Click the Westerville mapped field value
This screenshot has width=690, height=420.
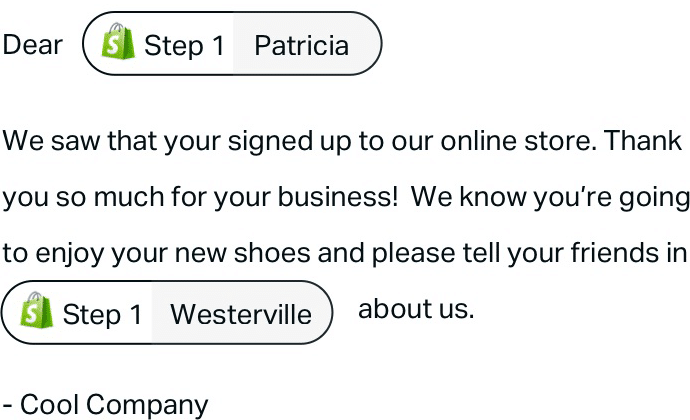241,314
